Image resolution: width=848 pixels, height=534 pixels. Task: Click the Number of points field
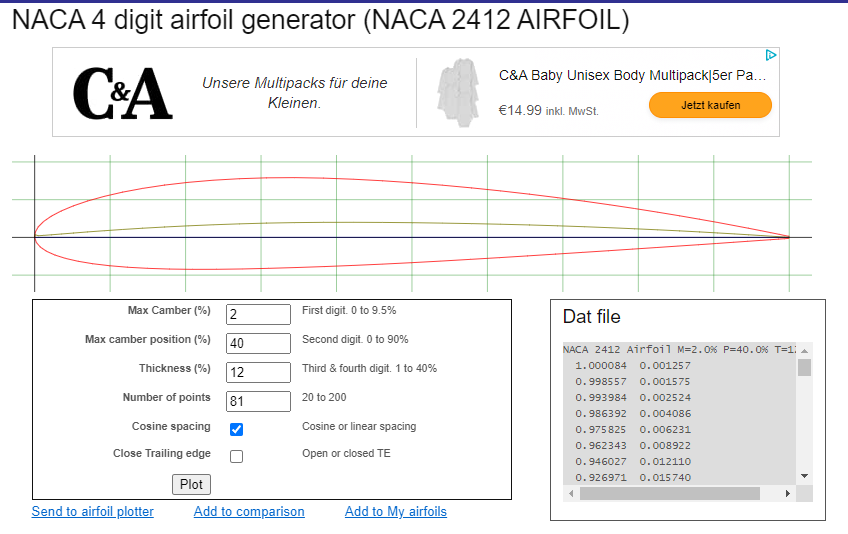[258, 401]
